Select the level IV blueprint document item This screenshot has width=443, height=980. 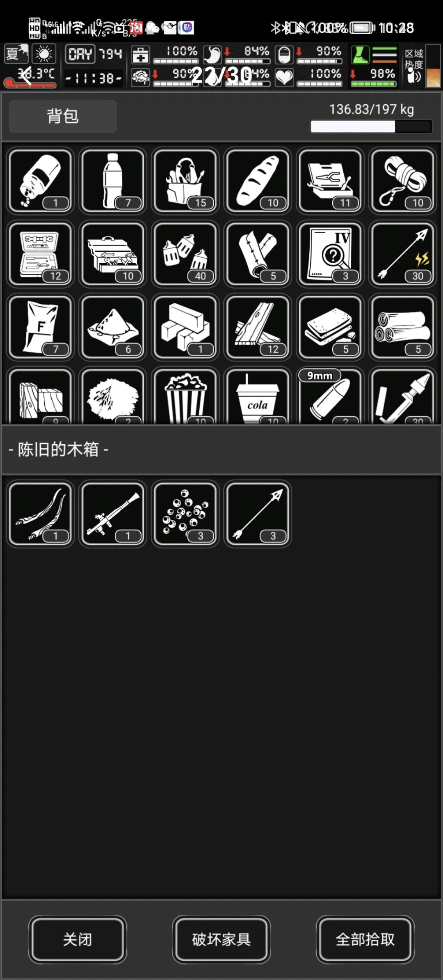point(330,254)
